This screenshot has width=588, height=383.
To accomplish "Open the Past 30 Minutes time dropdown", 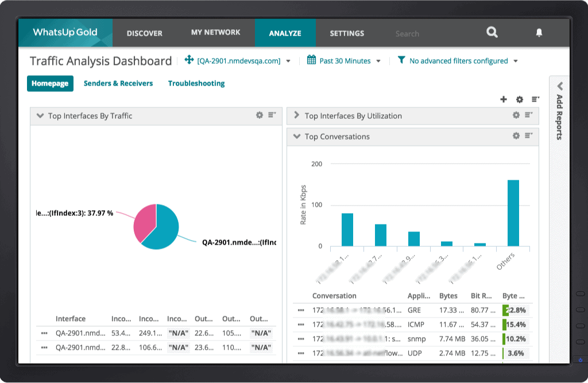I will (343, 61).
